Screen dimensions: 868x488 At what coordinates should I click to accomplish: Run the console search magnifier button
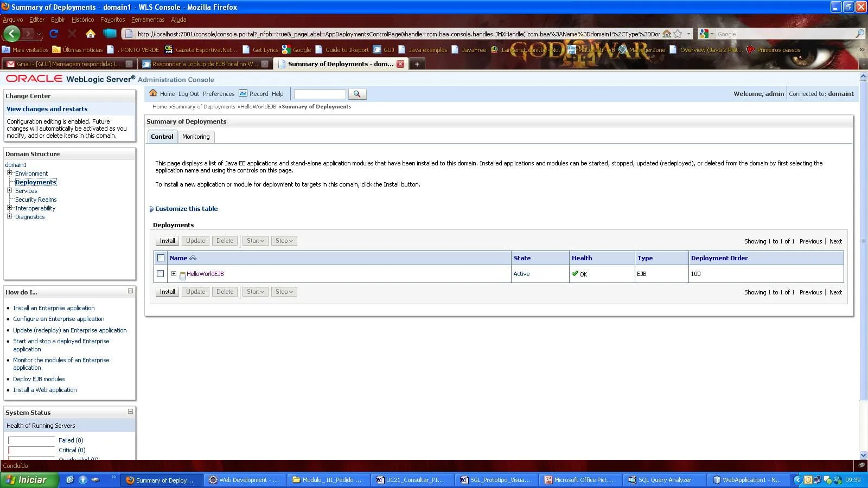point(357,94)
